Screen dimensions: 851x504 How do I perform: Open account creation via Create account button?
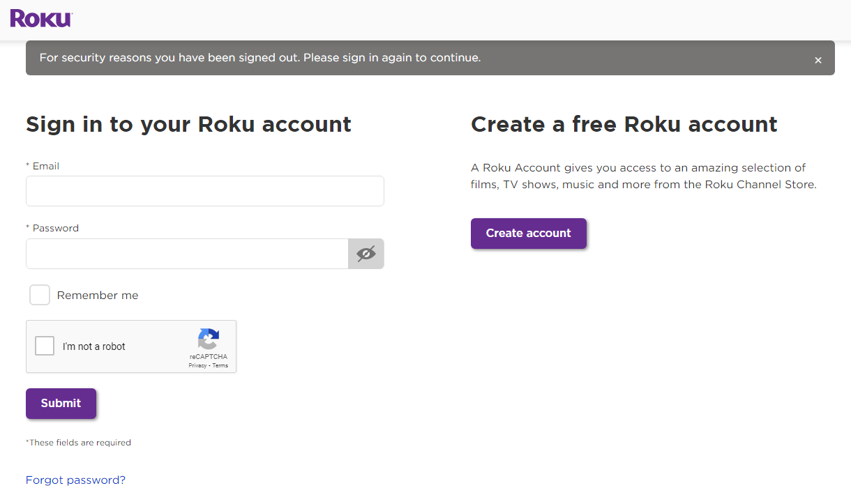pyautogui.click(x=528, y=234)
